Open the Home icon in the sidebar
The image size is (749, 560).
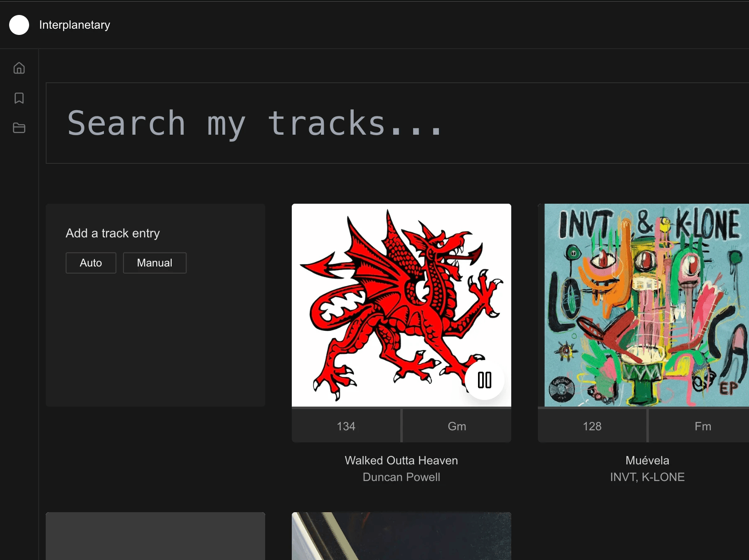tap(19, 68)
